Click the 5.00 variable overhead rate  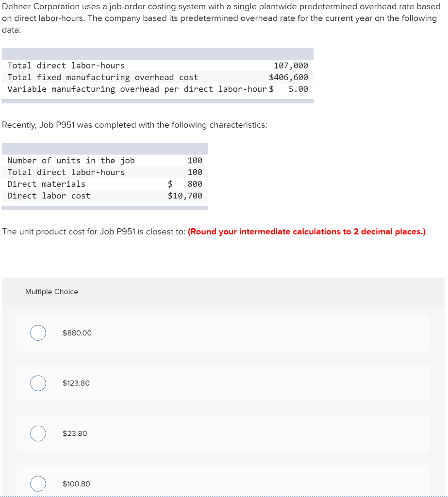pyautogui.click(x=299, y=89)
